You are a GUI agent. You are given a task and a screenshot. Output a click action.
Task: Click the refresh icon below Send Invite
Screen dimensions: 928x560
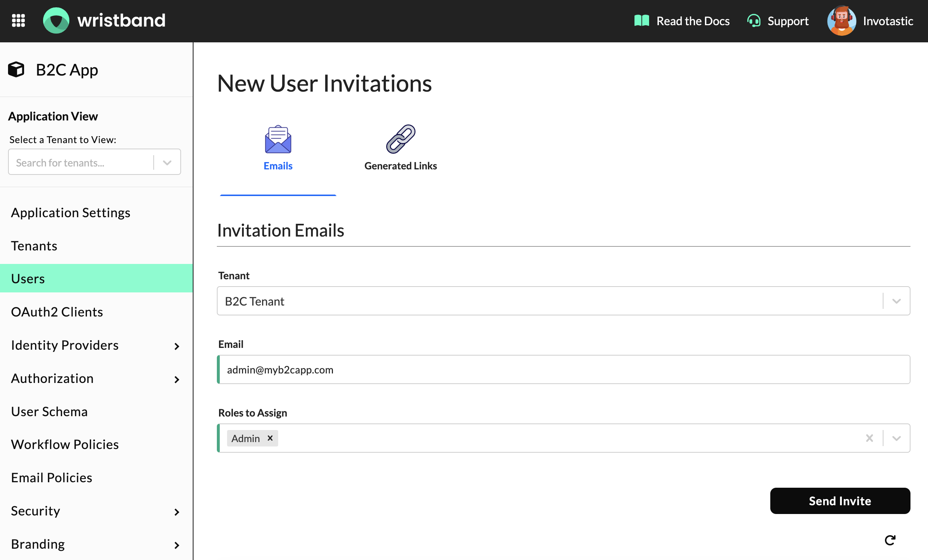(x=890, y=540)
